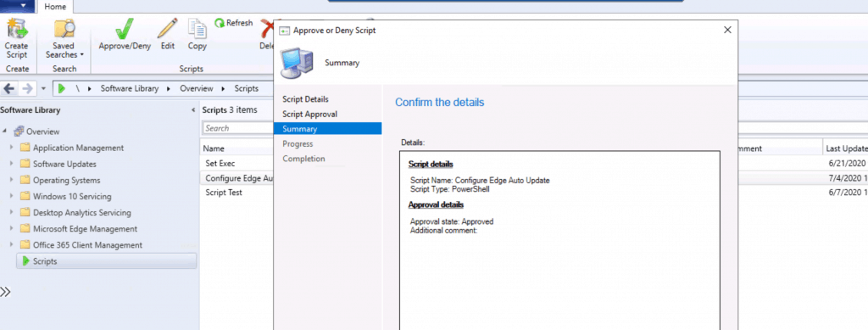Click the Search field above scripts list
The height and width of the screenshot is (330, 868).
pos(238,128)
